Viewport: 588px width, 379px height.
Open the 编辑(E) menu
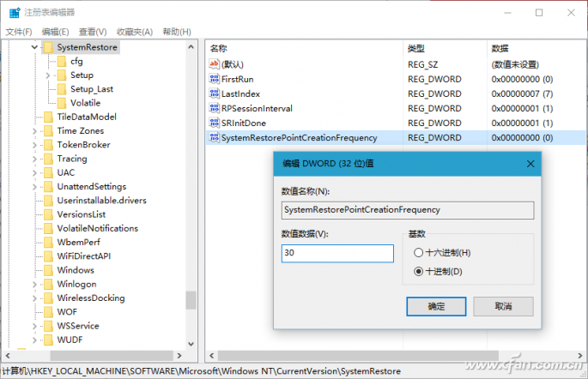point(55,32)
